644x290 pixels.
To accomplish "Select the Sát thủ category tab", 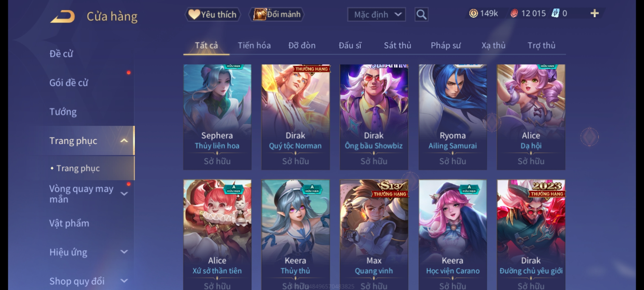I will click(x=397, y=45).
